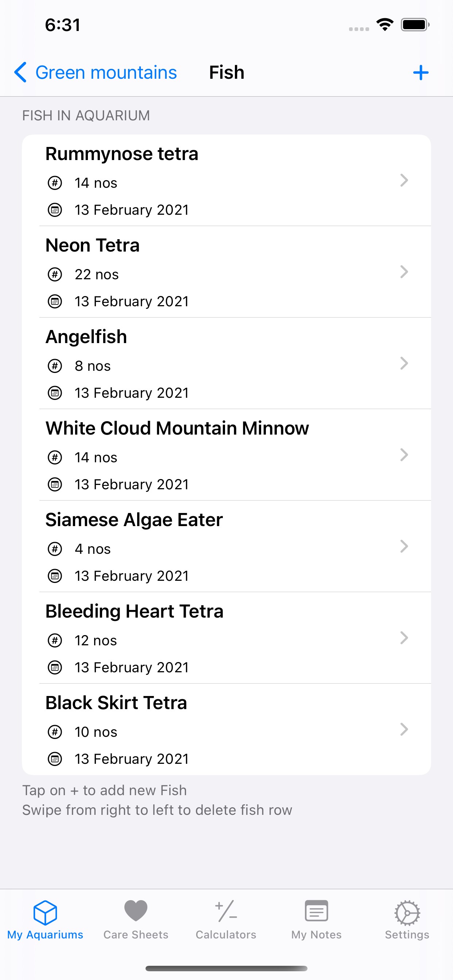
Task: Tap the plus icon to add fish
Action: coord(421,72)
